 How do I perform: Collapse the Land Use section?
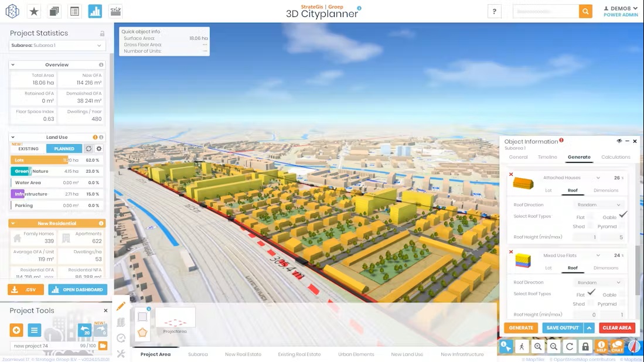[13, 137]
